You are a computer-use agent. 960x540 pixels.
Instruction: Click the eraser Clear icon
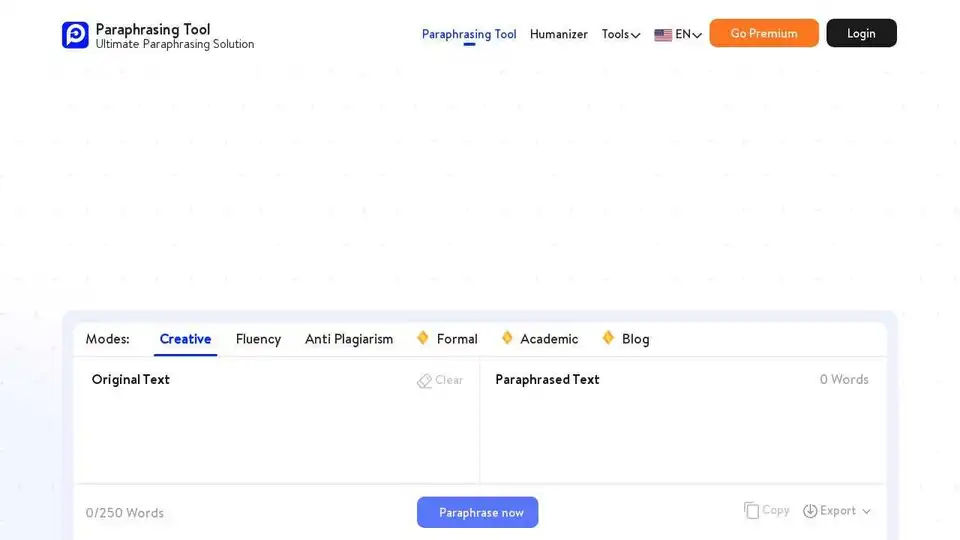click(424, 381)
